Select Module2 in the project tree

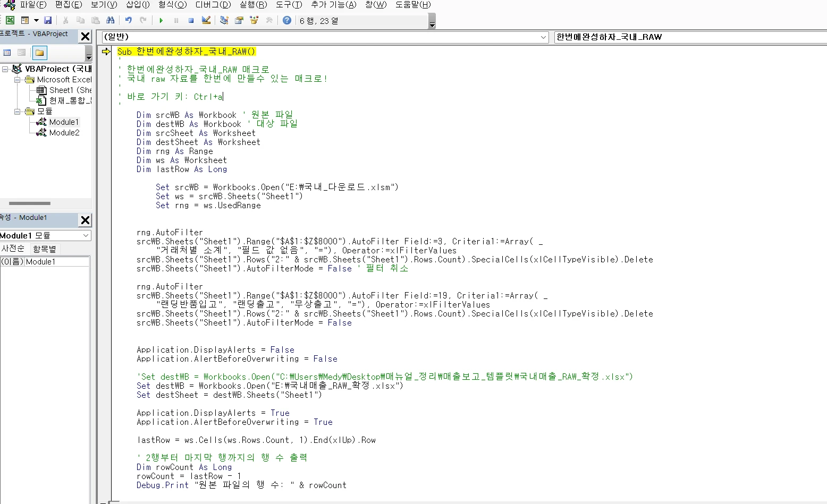tap(64, 133)
